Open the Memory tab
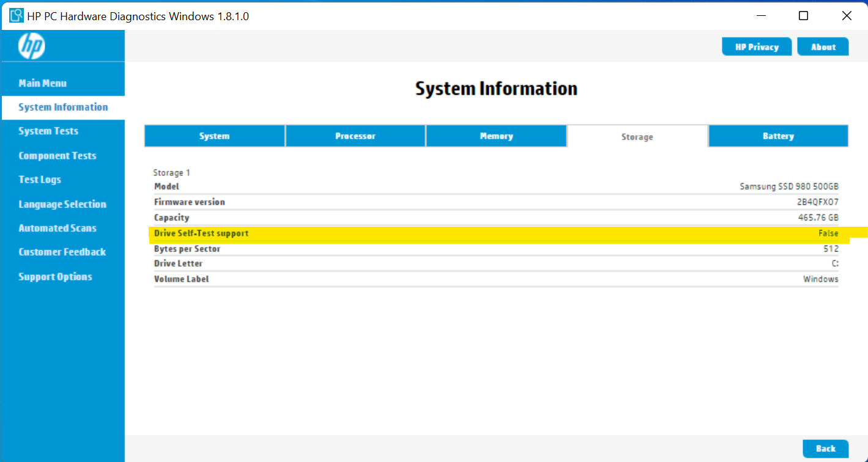Screen dimensions: 868x462 point(496,136)
